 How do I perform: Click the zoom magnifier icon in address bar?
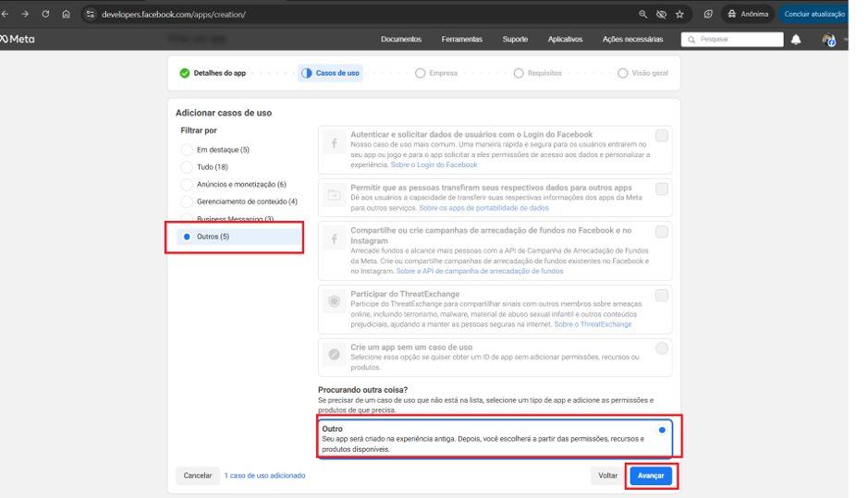coord(642,15)
